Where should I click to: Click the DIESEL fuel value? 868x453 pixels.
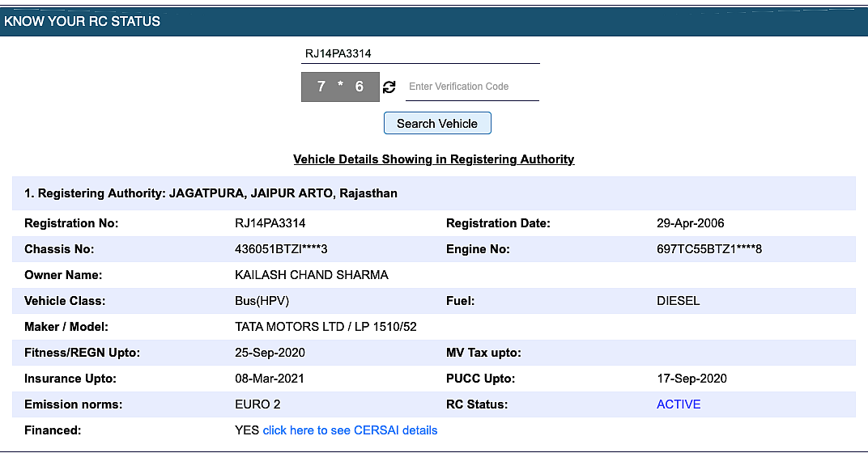click(x=679, y=301)
